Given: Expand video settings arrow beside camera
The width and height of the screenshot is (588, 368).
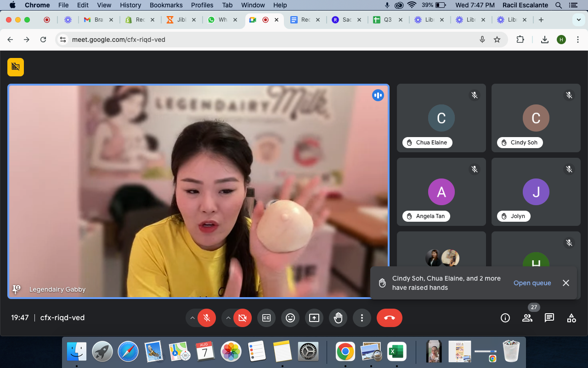Looking at the screenshot, I should (x=228, y=318).
